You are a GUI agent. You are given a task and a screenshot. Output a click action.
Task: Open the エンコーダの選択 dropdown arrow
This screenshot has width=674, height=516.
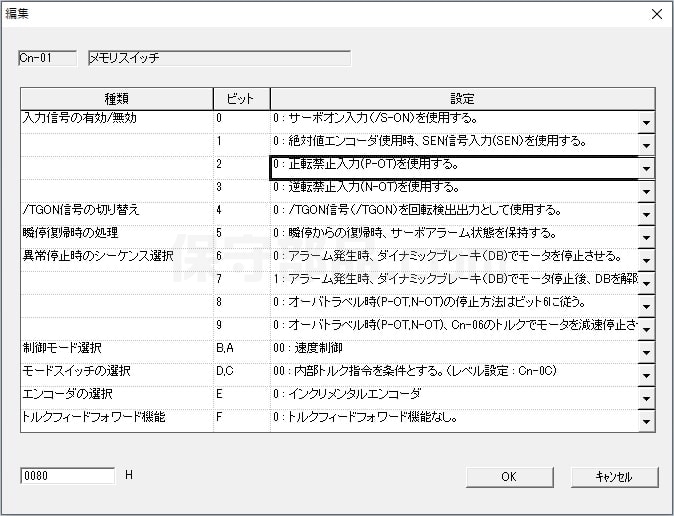pos(646,398)
